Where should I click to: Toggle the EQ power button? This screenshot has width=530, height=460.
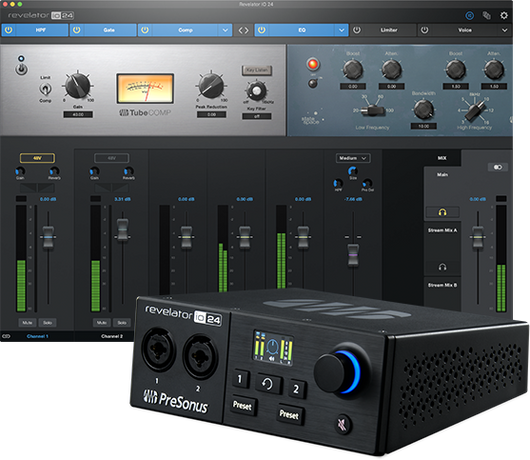[x=261, y=30]
